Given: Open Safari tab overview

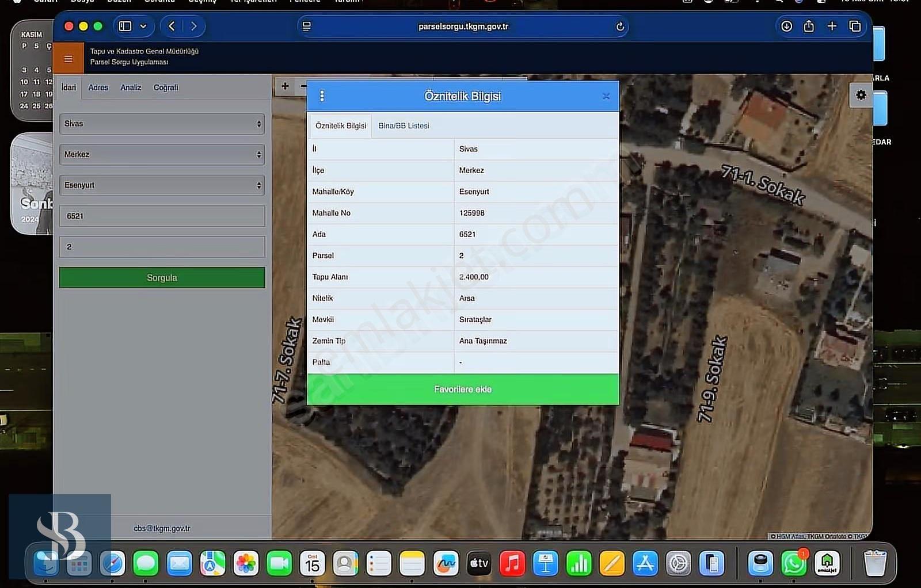Looking at the screenshot, I should coord(855,26).
